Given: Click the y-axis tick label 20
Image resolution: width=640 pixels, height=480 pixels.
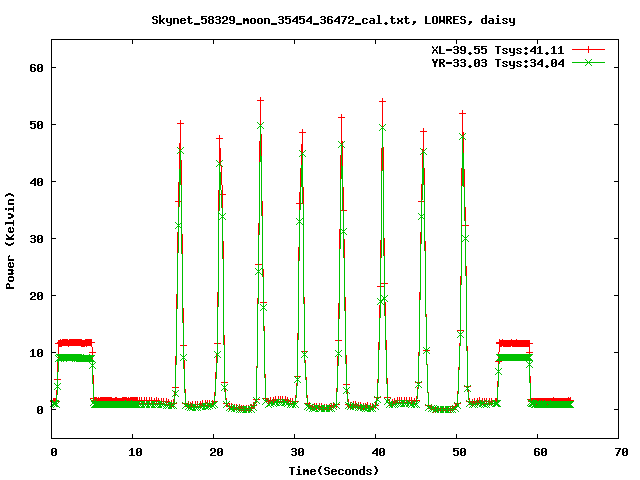Looking at the screenshot, I should click(36, 296).
